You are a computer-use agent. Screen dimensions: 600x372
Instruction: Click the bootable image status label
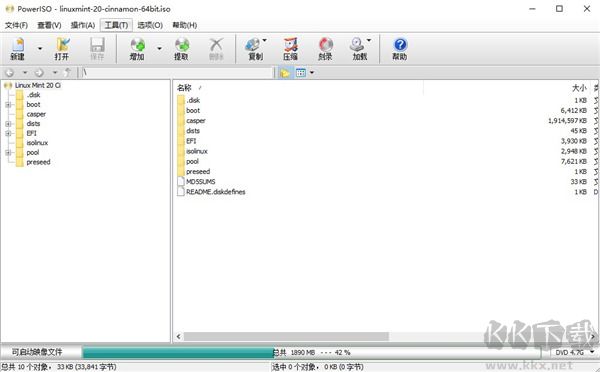(x=37, y=352)
